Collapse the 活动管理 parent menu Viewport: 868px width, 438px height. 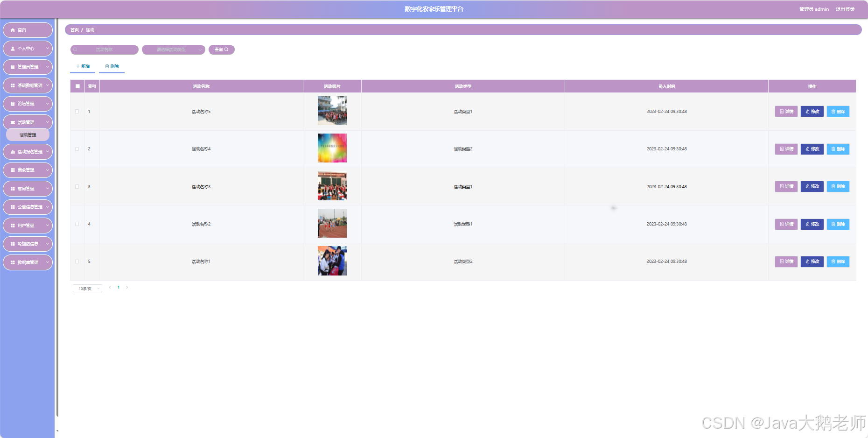click(28, 122)
